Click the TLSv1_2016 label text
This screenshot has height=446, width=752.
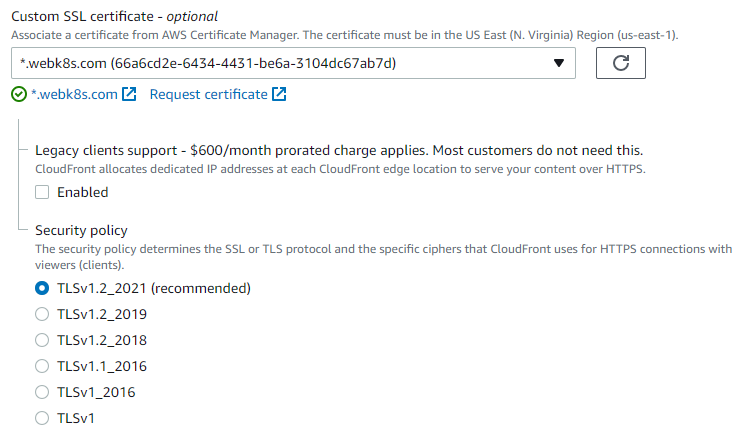pos(96,392)
